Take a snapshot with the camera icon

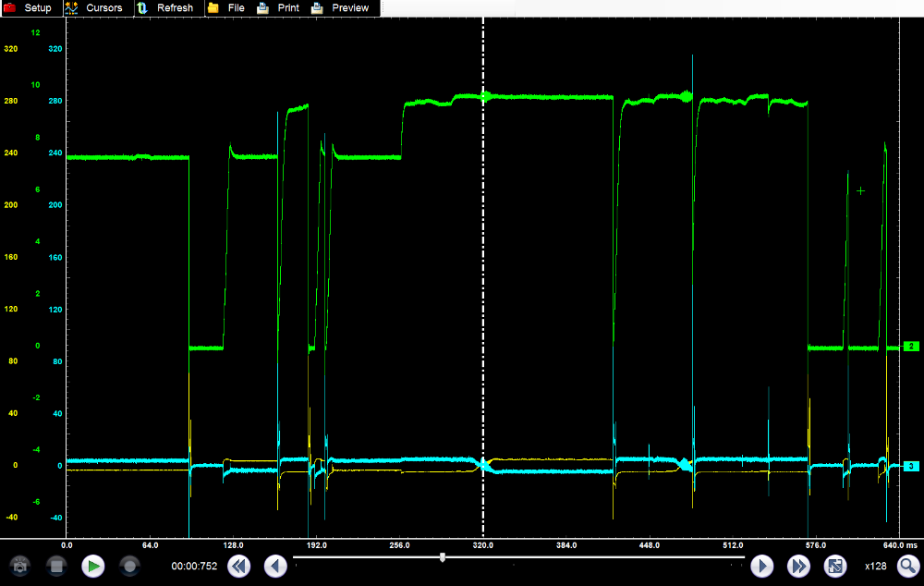[x=20, y=566]
